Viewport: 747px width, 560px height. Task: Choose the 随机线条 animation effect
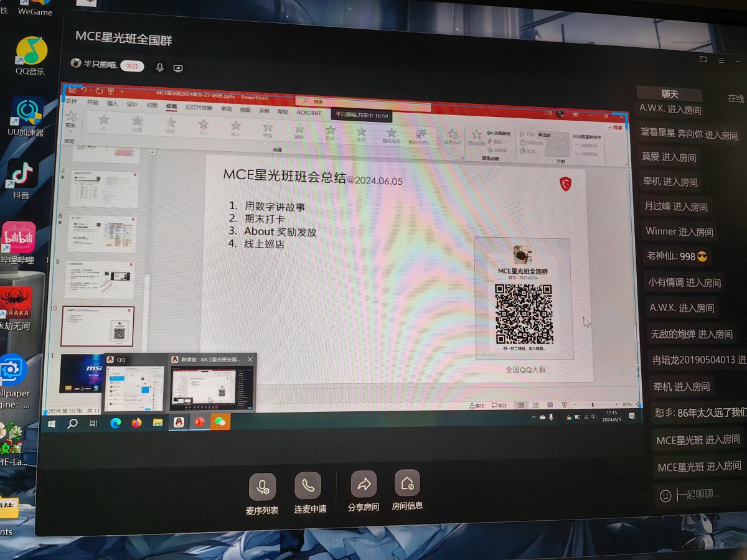392,136
